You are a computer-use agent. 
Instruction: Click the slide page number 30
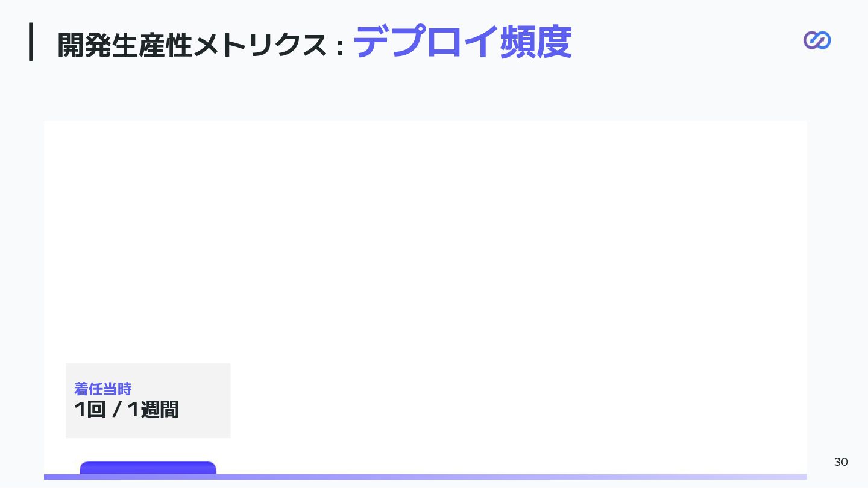pos(841,462)
